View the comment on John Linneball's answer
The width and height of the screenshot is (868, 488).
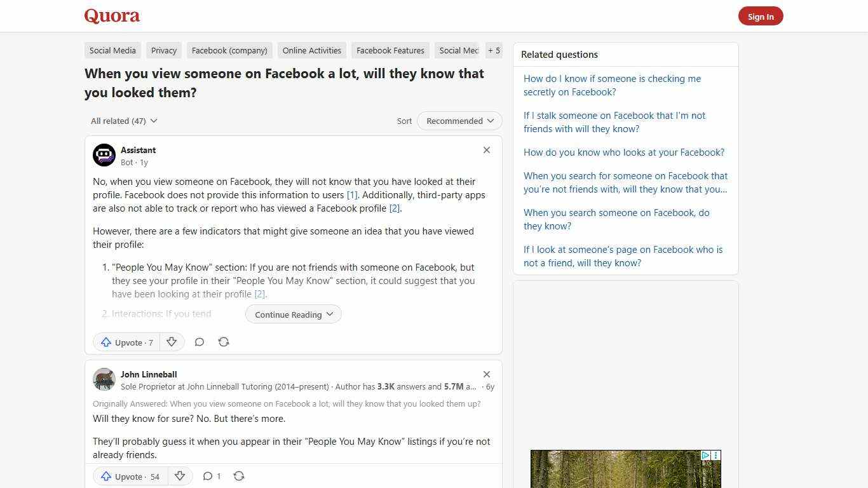212,476
